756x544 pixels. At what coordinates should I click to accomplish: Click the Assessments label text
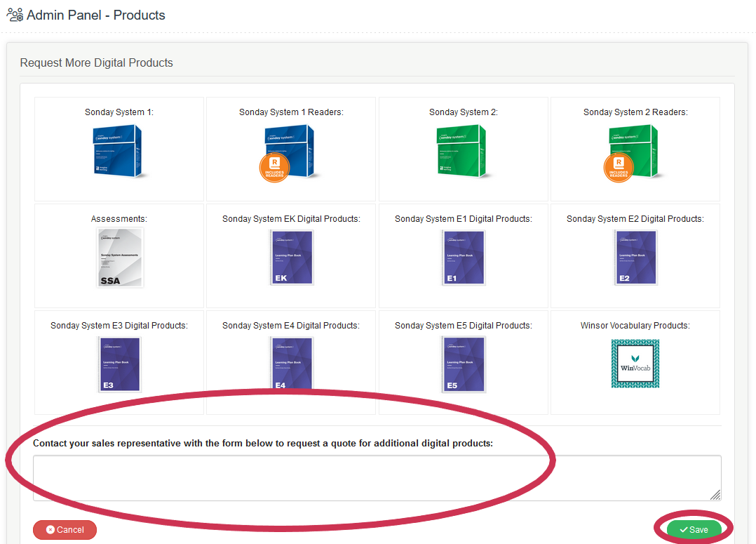point(119,219)
